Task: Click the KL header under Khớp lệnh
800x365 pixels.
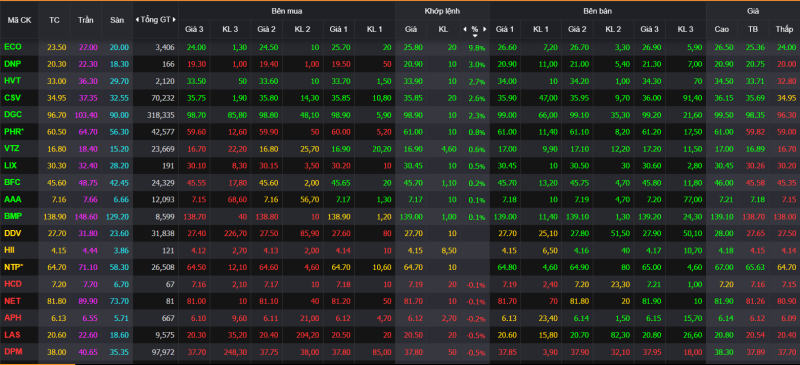Action: [x=443, y=30]
